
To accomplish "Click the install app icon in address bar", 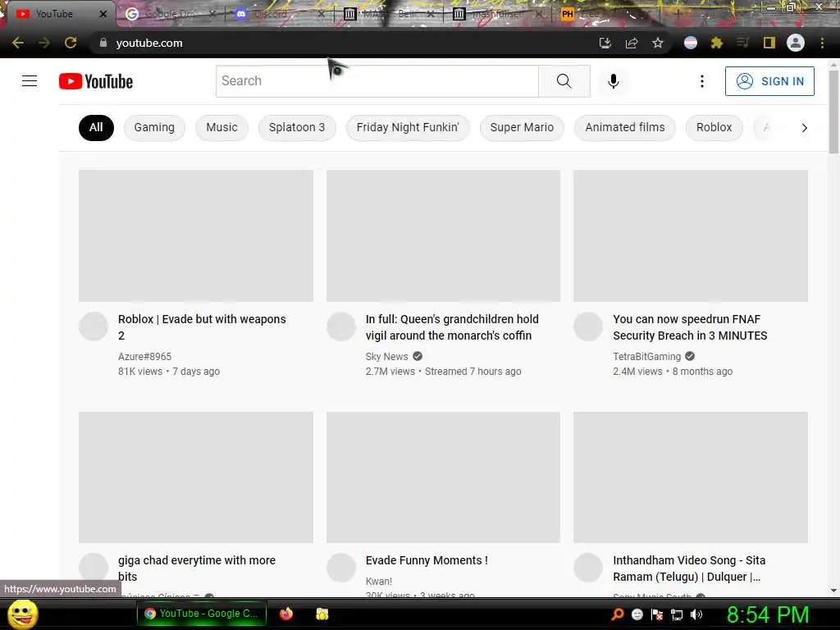I will pyautogui.click(x=605, y=43).
